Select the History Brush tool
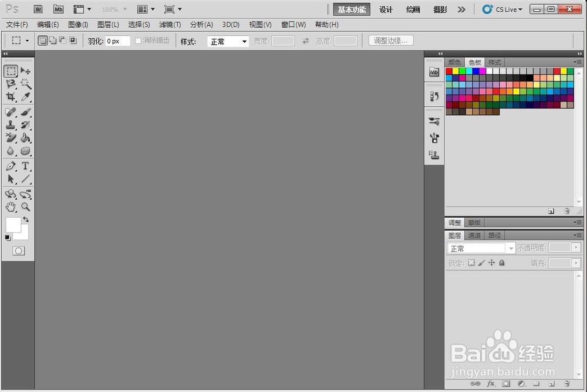The image size is (587, 392). click(x=25, y=124)
